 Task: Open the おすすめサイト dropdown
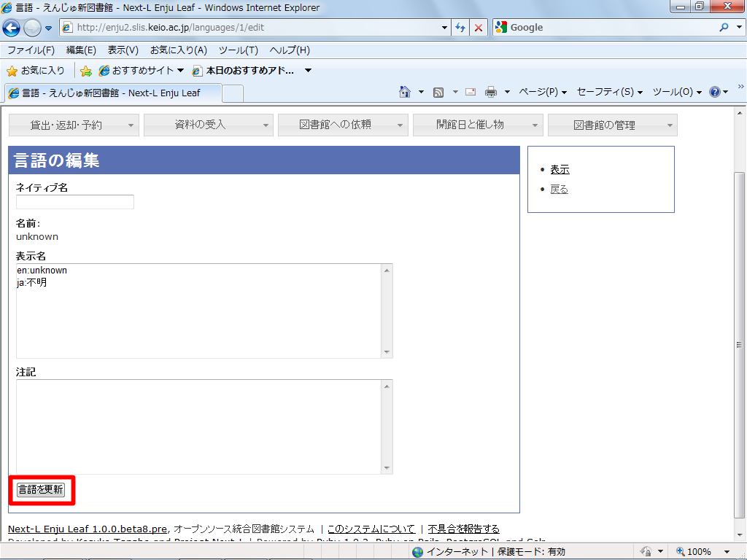pos(141,71)
